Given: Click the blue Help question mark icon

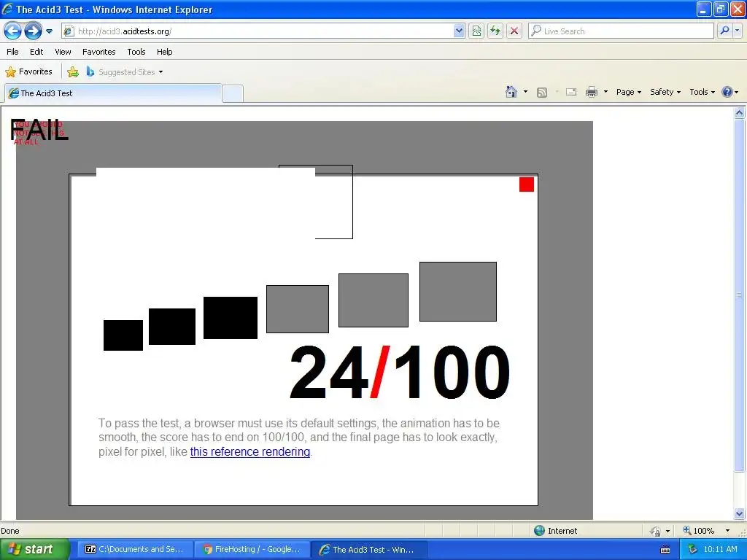Looking at the screenshot, I should tap(727, 92).
